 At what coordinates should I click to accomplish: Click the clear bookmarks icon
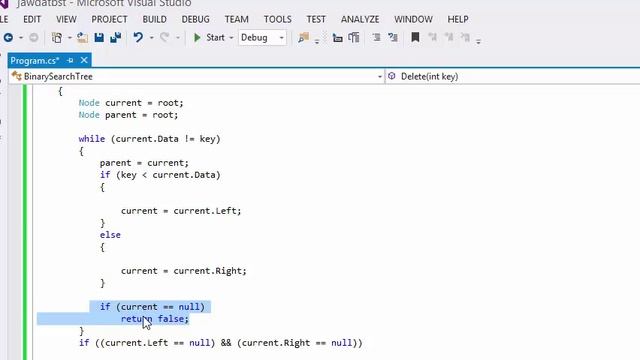pyautogui.click(x=465, y=38)
